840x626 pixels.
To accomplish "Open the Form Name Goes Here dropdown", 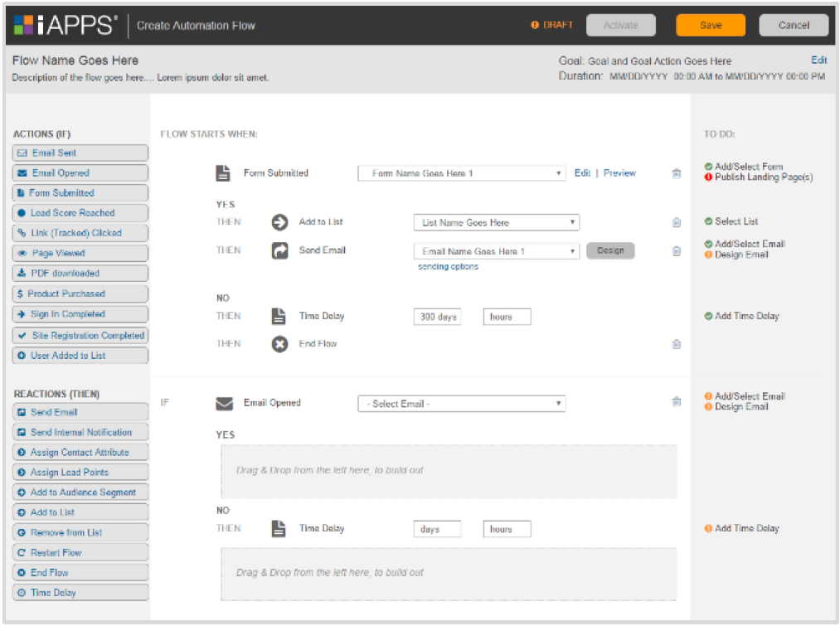I will click(x=461, y=173).
